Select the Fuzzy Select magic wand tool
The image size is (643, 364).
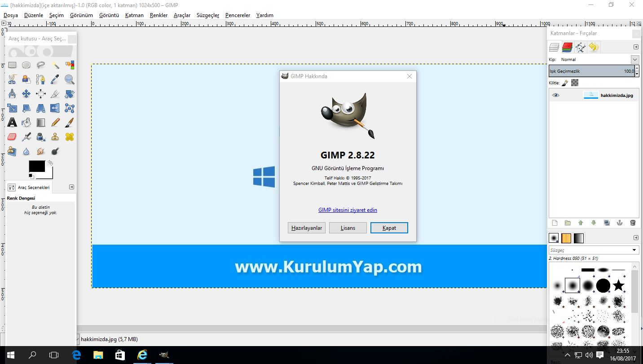(55, 65)
